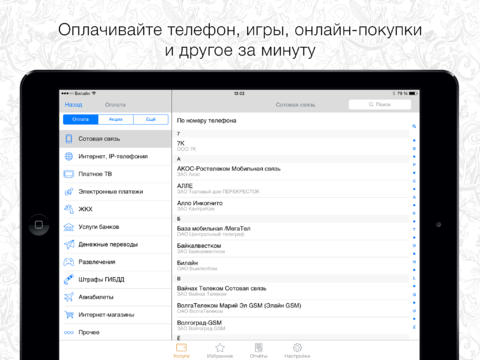
Task: Select База мобильная /МегаТел
Action: 291,231
